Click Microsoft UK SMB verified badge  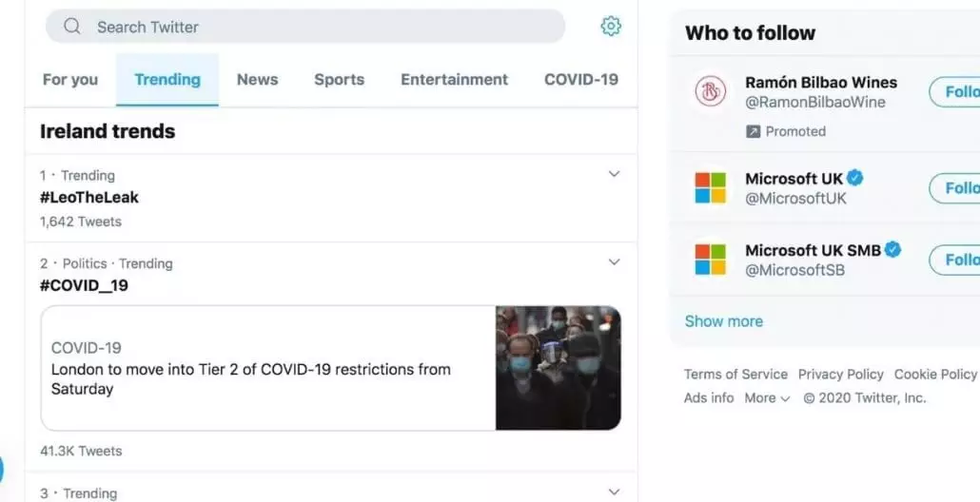pos(893,250)
